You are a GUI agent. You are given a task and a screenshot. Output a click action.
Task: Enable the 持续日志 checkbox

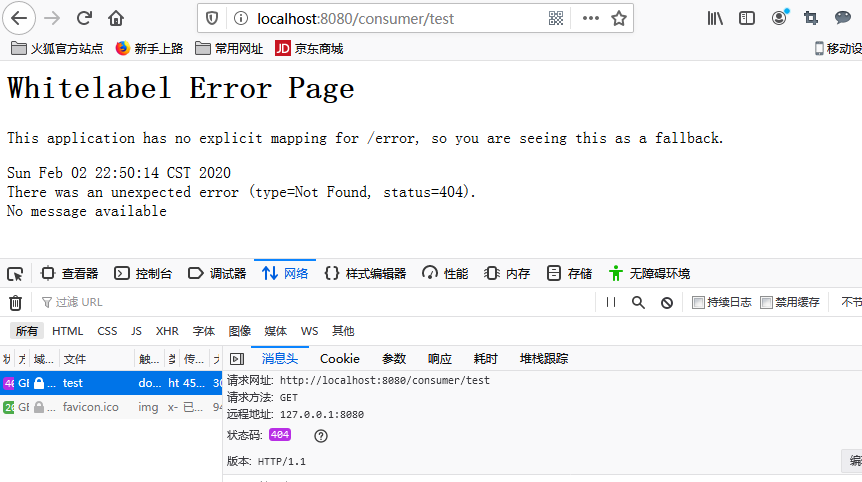point(698,302)
